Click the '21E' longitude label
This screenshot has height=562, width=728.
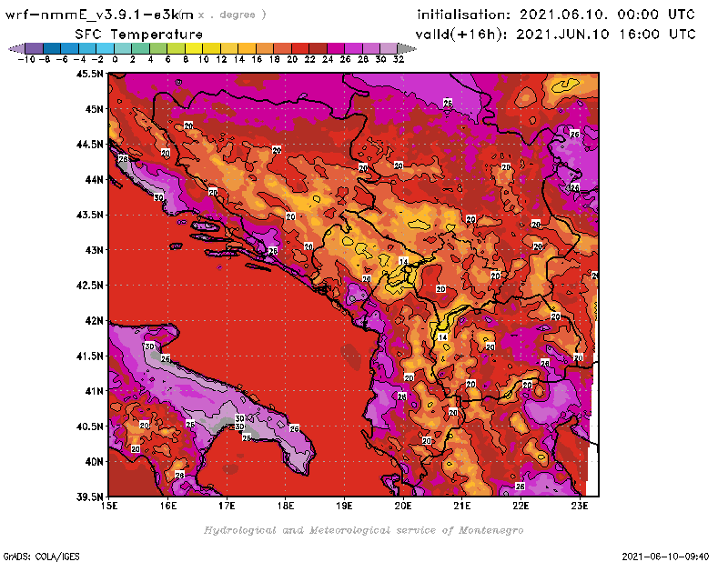tap(462, 506)
